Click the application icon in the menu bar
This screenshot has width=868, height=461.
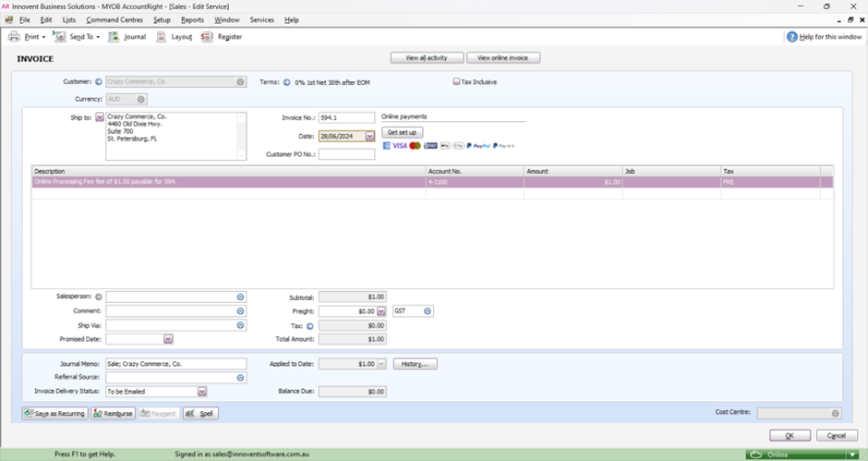point(9,20)
